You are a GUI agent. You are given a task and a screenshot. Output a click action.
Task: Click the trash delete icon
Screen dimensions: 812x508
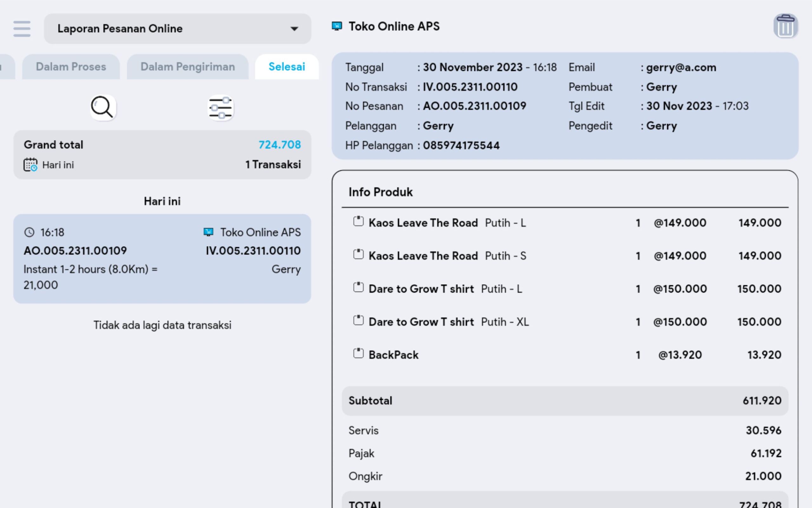pos(785,27)
